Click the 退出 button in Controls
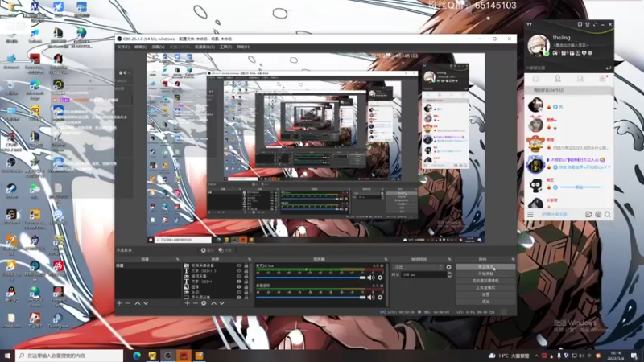 pyautogui.click(x=485, y=302)
